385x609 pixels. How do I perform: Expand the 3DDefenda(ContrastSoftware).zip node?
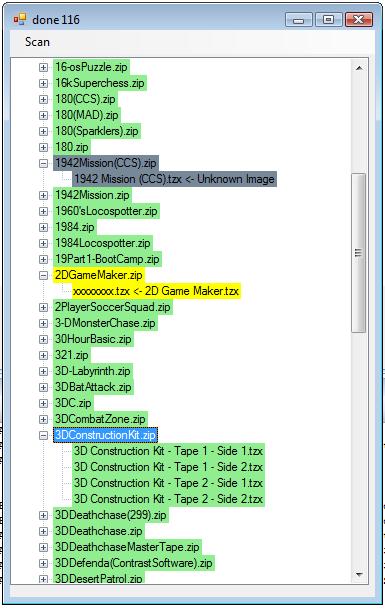pyautogui.click(x=43, y=563)
